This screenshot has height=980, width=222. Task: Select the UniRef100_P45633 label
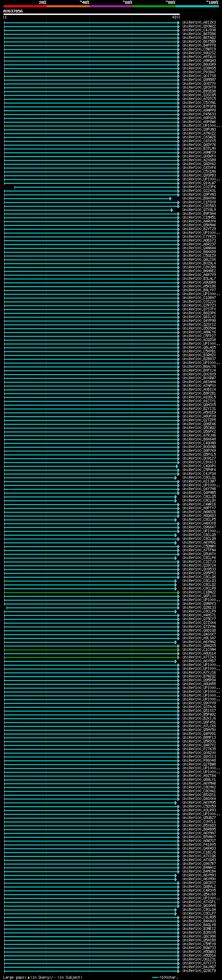pos(199,114)
